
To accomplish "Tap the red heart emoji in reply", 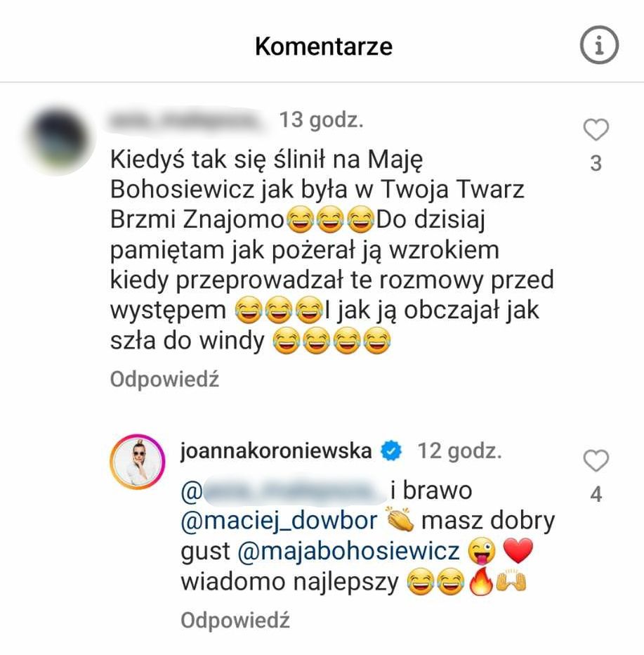I will click(x=518, y=550).
